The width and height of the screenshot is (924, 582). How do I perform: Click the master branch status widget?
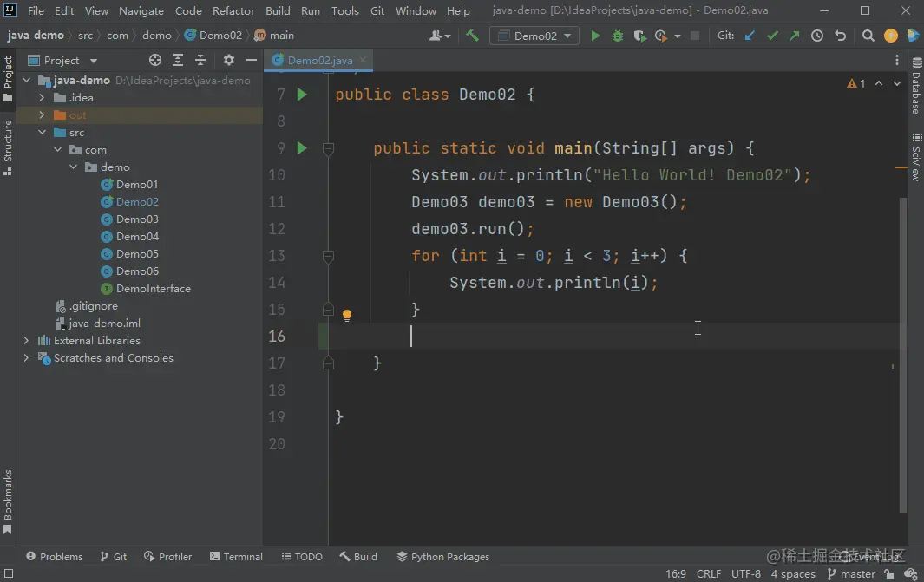point(851,574)
